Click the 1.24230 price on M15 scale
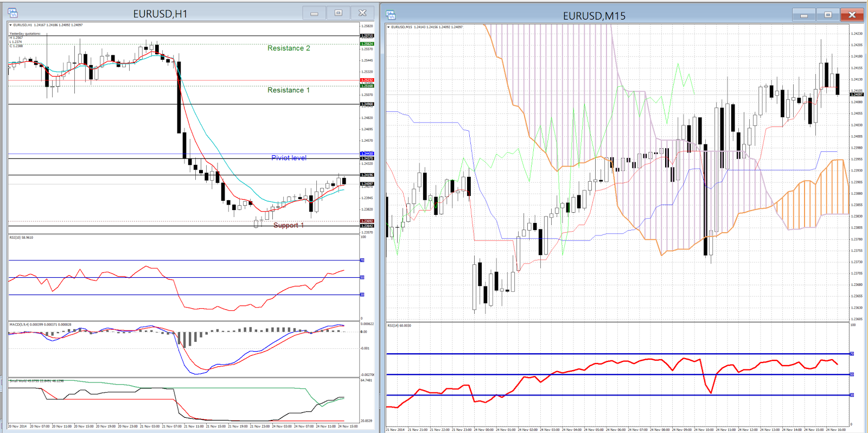This screenshot has height=433, width=868. pyautogui.click(x=857, y=34)
